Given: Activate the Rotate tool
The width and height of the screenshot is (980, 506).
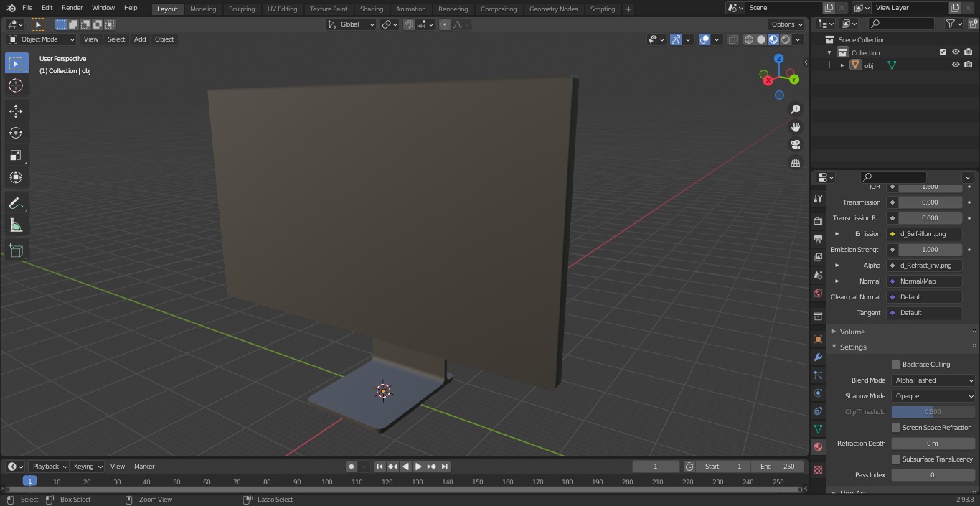Looking at the screenshot, I should pyautogui.click(x=16, y=133).
